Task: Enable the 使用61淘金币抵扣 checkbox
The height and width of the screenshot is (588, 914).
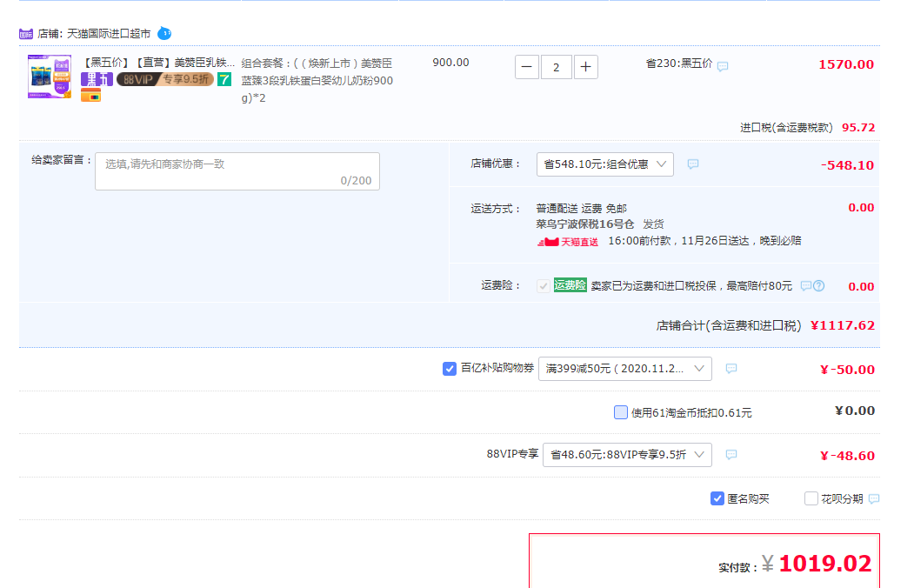Action: (x=621, y=412)
